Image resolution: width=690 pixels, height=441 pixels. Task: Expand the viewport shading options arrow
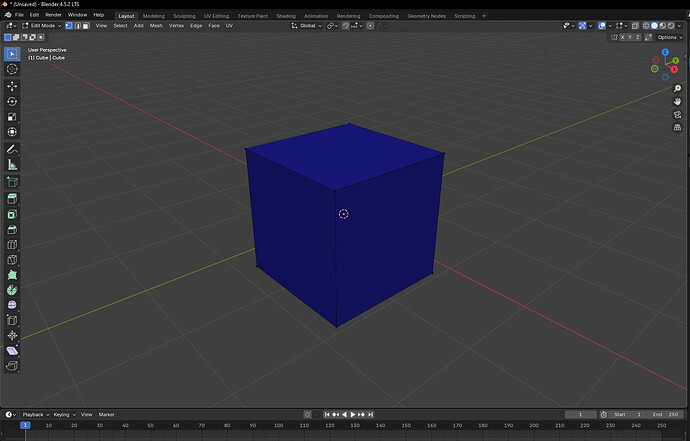pyautogui.click(x=679, y=26)
